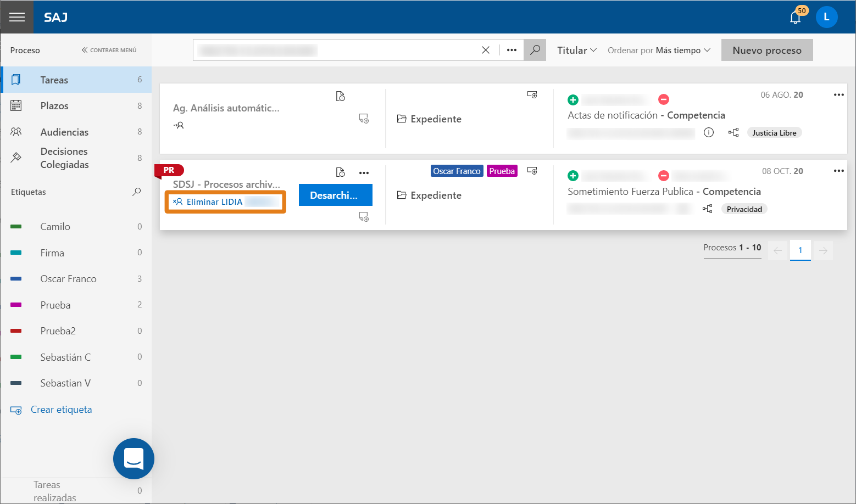The height and width of the screenshot is (504, 856).
Task: Click the search magnifier button
Action: (535, 50)
